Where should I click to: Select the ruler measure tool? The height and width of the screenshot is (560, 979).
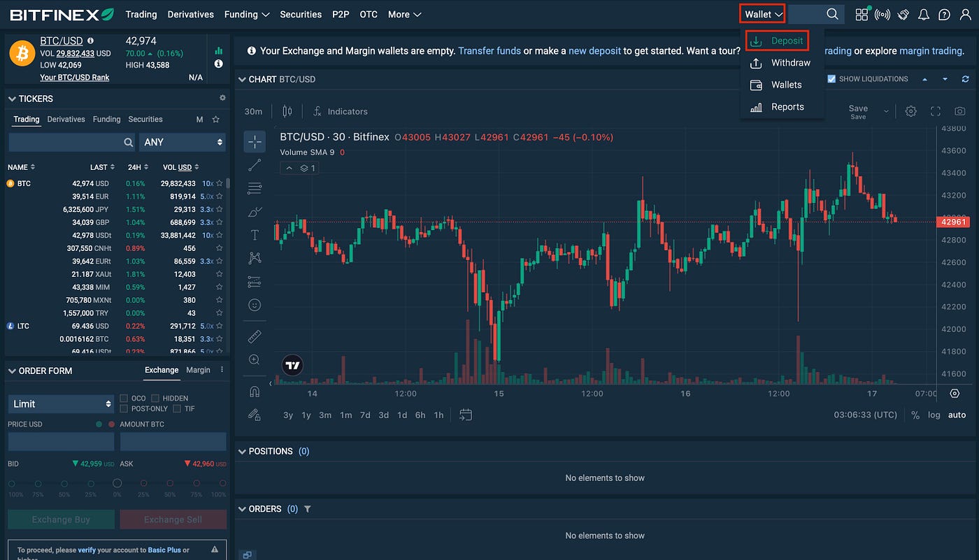pos(255,336)
